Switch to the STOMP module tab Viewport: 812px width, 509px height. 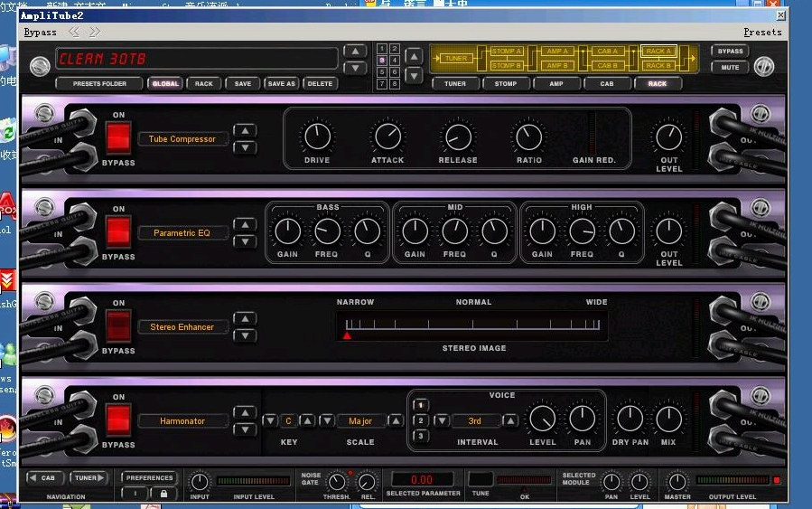click(506, 83)
